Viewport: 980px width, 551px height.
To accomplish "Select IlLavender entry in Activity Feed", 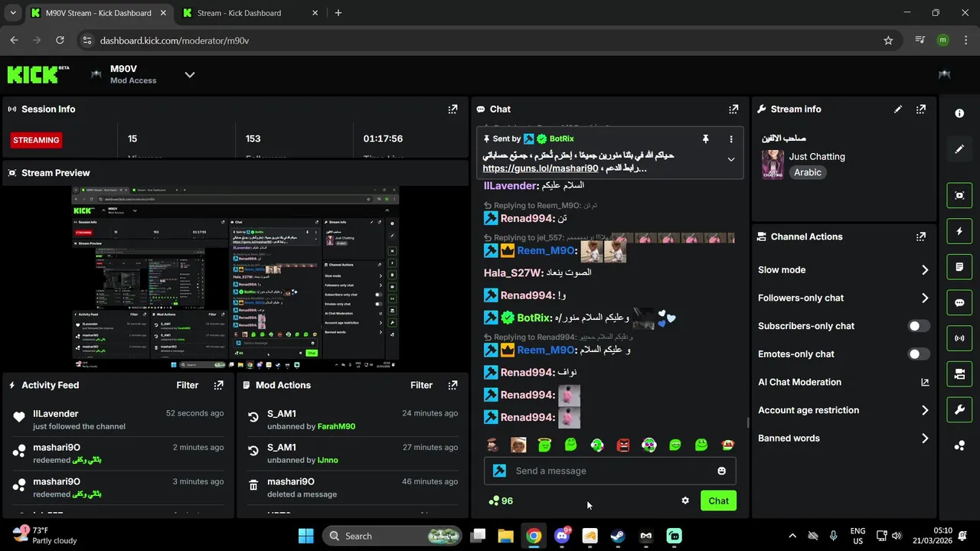I will [x=119, y=419].
